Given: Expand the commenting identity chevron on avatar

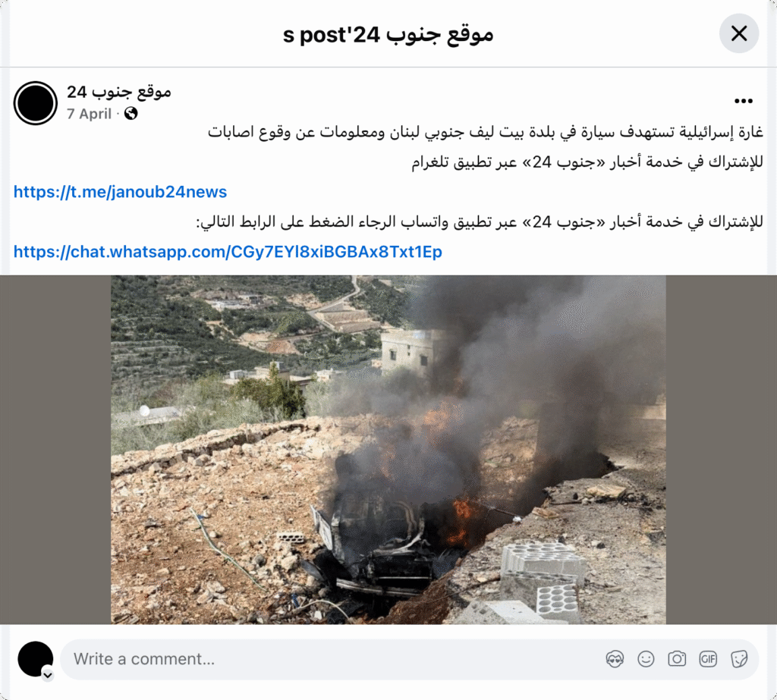Looking at the screenshot, I should [x=48, y=675].
